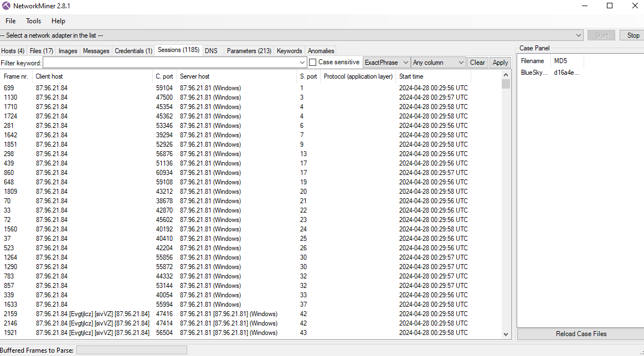Switch to the Credentials (1) tab
The image size is (644, 356).
click(133, 51)
